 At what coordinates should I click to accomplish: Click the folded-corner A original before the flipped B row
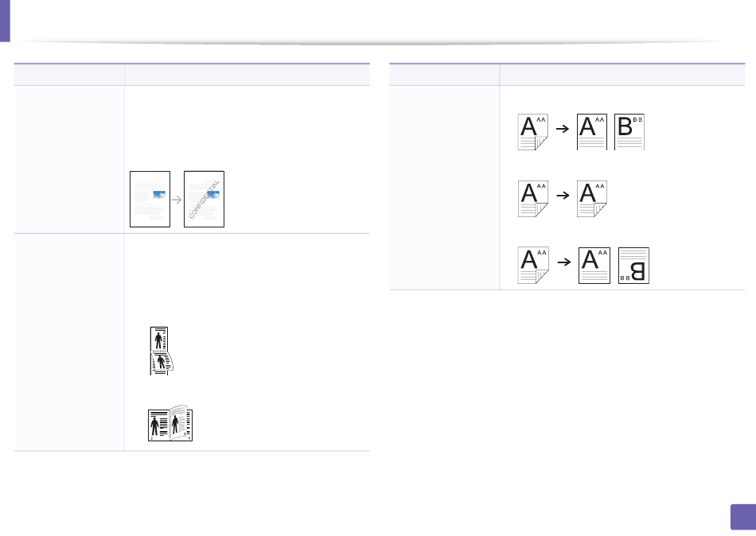532,265
